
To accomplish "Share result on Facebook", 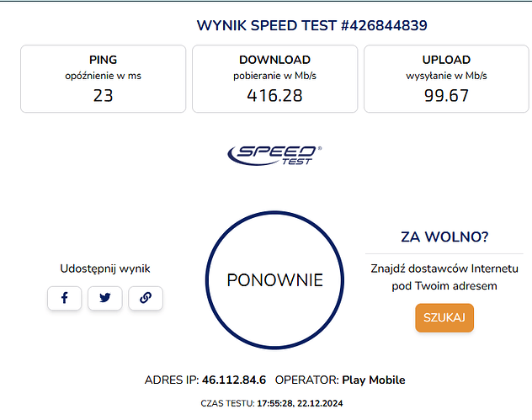I will (x=64, y=298).
